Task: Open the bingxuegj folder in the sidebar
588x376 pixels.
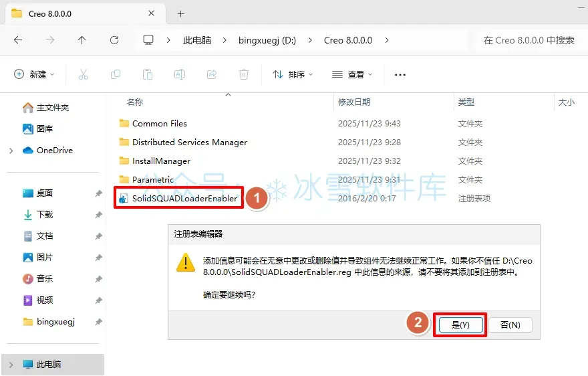Action: 49,322
